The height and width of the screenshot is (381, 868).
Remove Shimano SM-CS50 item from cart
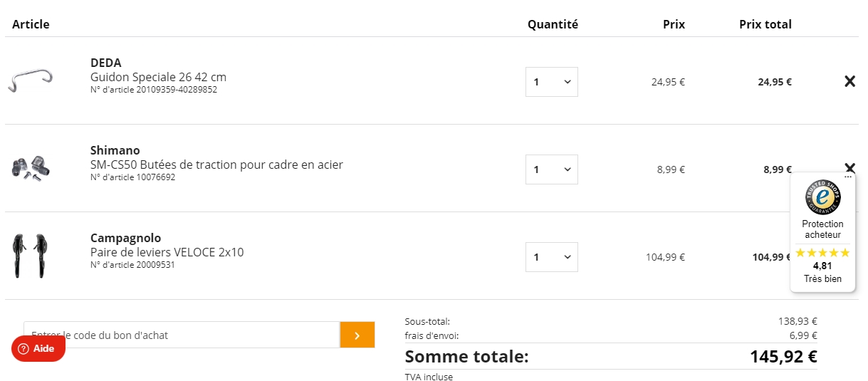[x=849, y=167]
